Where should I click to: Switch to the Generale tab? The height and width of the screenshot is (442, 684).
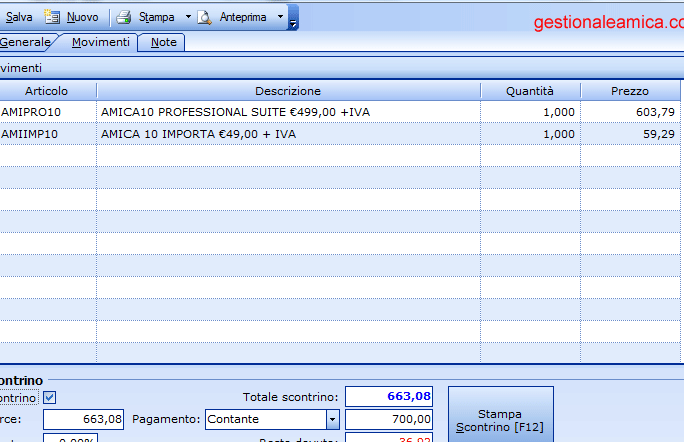pyautogui.click(x=25, y=42)
